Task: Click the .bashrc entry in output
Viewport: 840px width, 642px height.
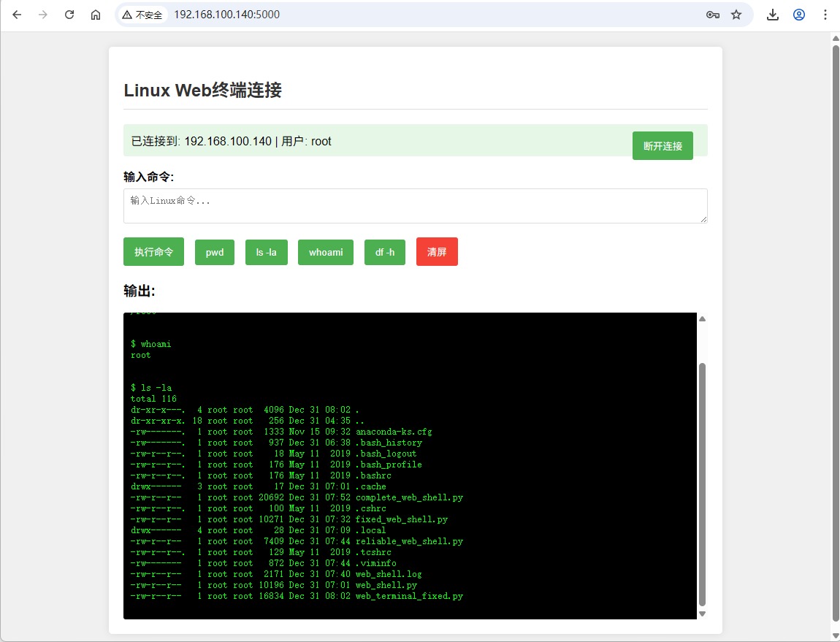Action: click(x=373, y=475)
